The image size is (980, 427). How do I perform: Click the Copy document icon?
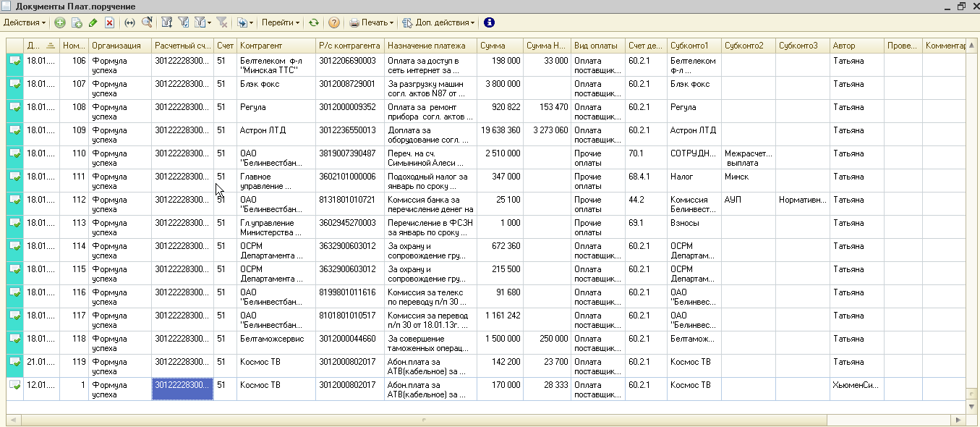click(77, 22)
